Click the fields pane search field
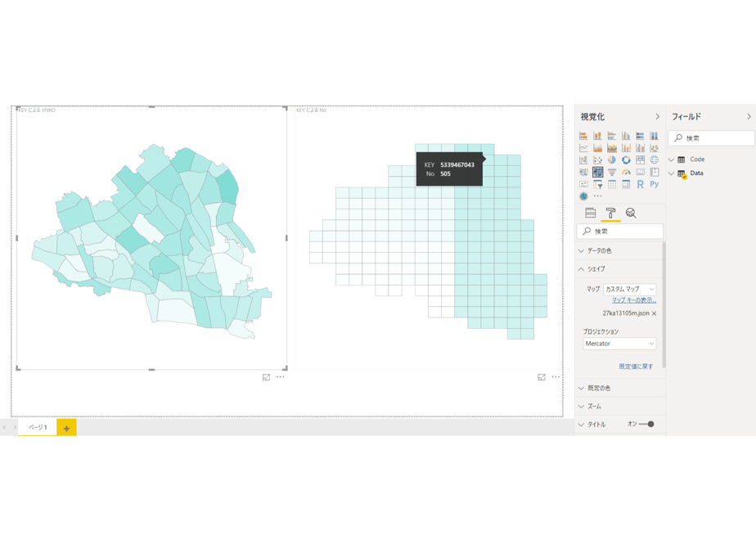The height and width of the screenshot is (540, 756). pyautogui.click(x=712, y=138)
